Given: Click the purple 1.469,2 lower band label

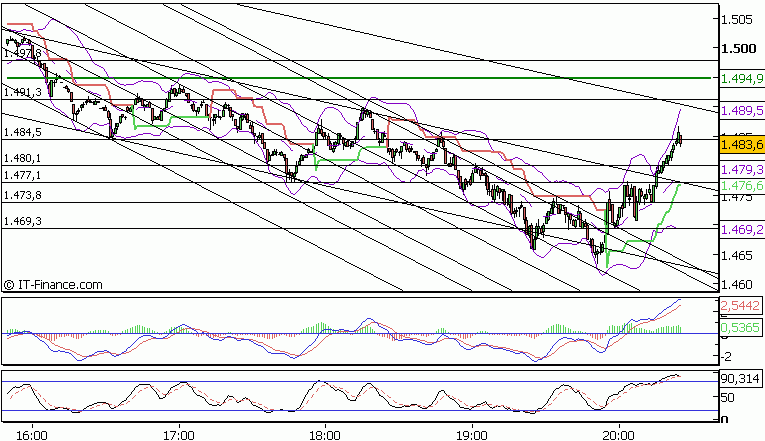Looking at the screenshot, I should coord(741,229).
